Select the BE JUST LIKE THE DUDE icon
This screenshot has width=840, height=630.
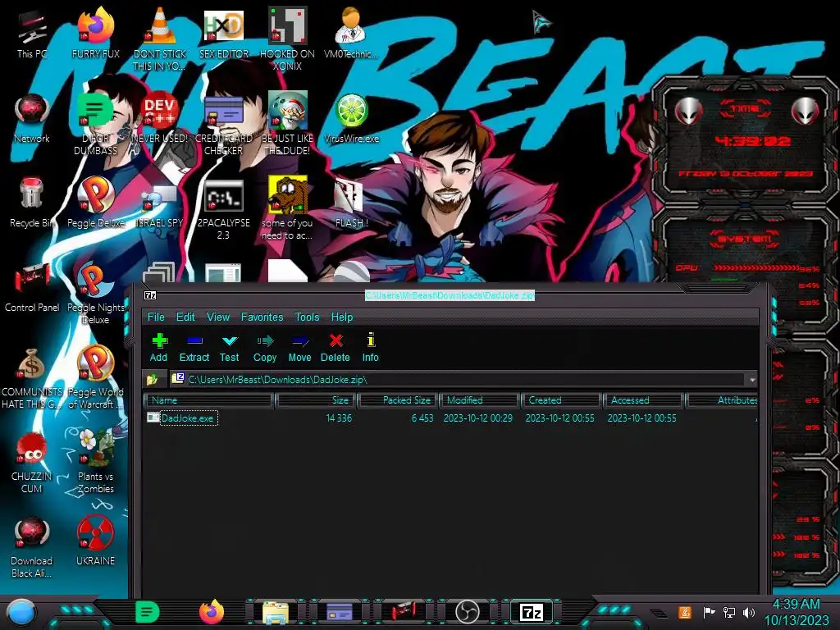288,123
